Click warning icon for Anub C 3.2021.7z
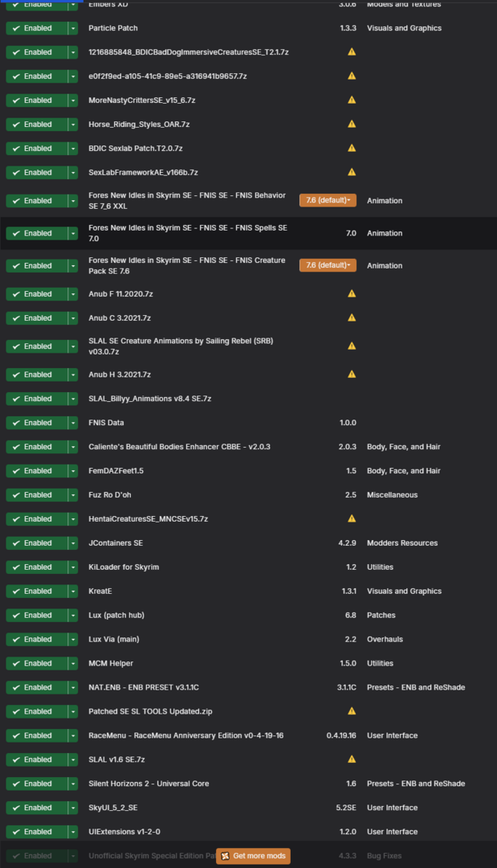The image size is (497, 868). pyautogui.click(x=352, y=317)
